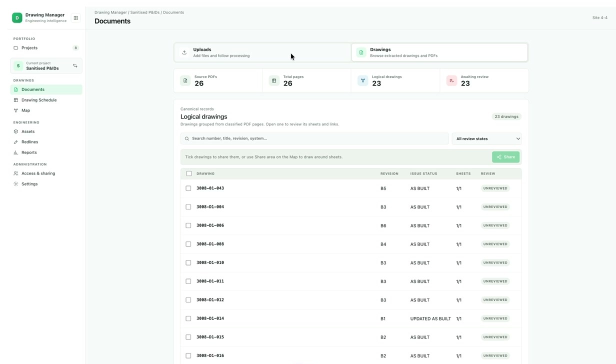Viewport: 616px width, 364px height.
Task: Click the Projects folder icon
Action: (x=16, y=48)
